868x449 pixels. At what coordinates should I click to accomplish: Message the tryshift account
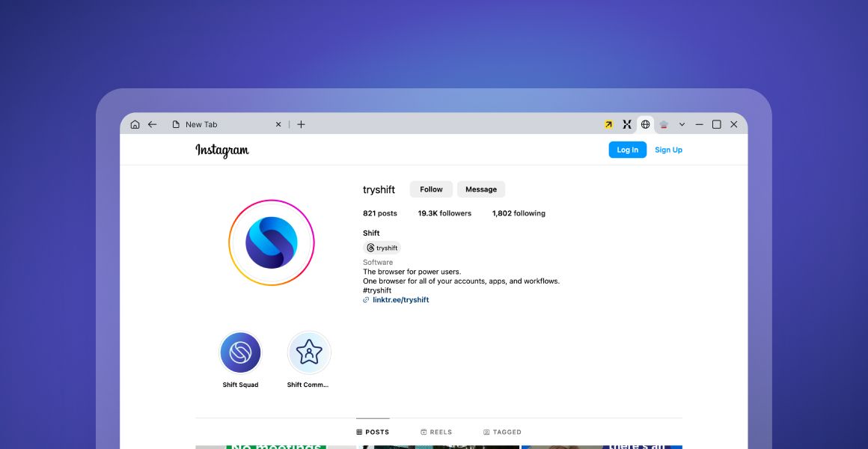tap(481, 189)
